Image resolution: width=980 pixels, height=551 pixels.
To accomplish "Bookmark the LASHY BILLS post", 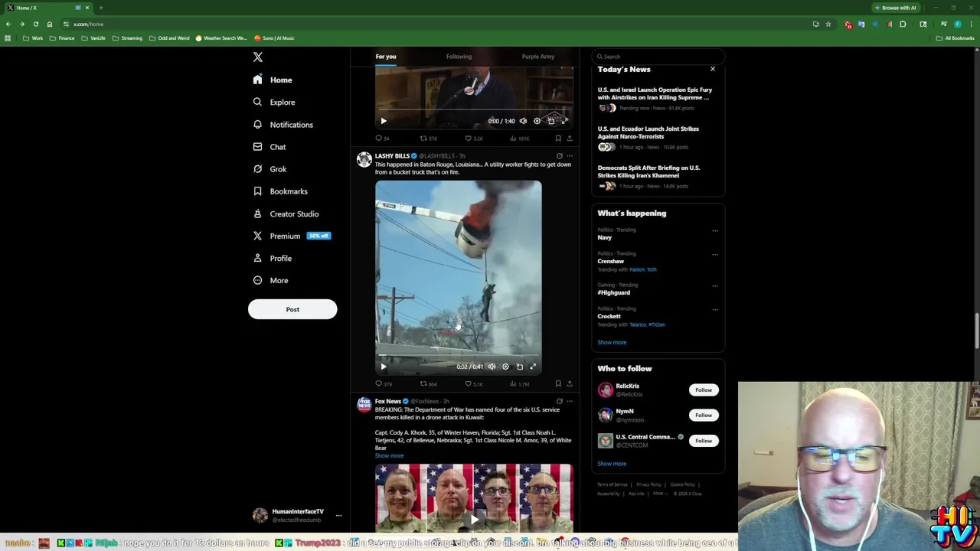I will 558,383.
